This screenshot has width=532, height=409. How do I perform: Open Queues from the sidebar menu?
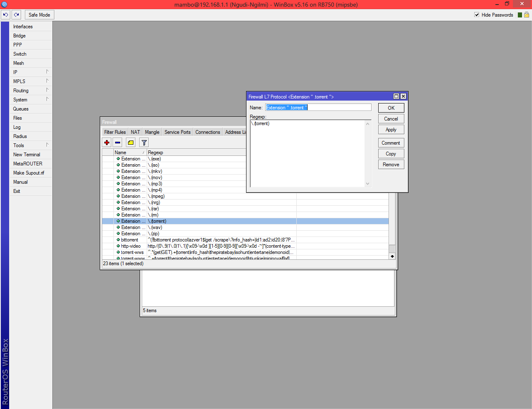tap(21, 109)
